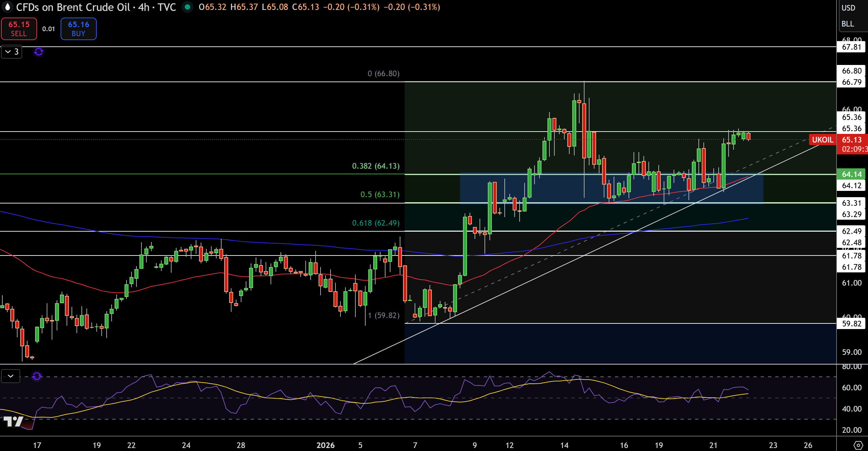Select the 0.382 (64.13) Fibonacci label
868x451 pixels.
click(x=376, y=166)
